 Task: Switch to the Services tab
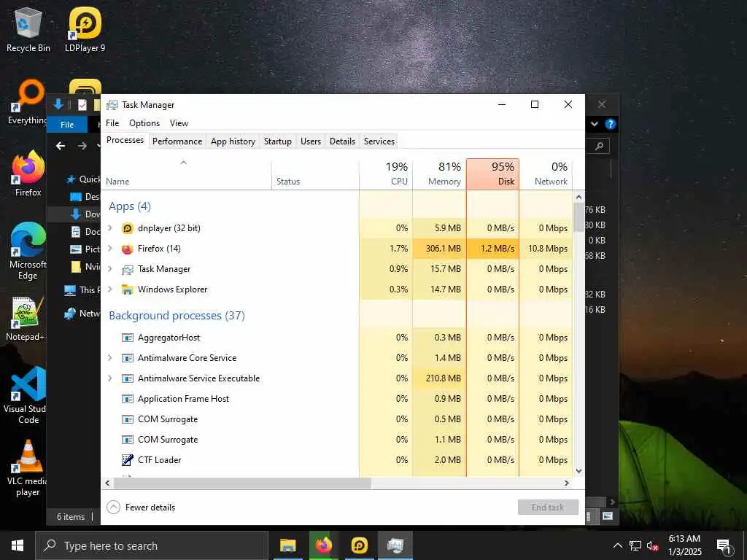pyautogui.click(x=379, y=141)
